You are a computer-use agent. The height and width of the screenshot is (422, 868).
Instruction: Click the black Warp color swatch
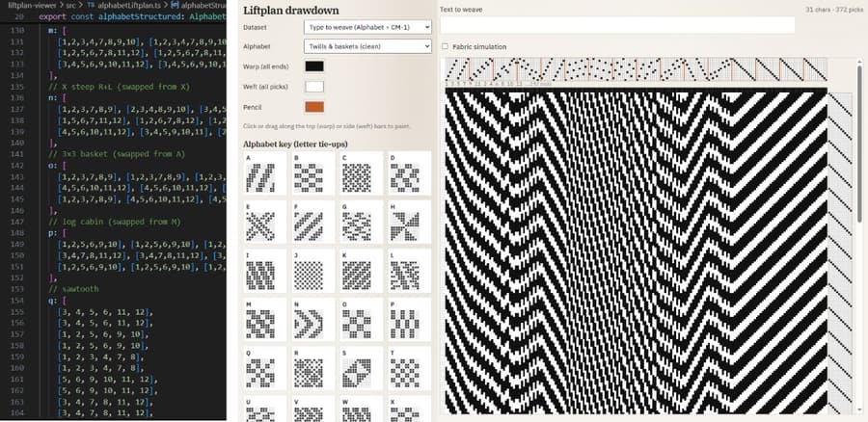click(x=314, y=66)
